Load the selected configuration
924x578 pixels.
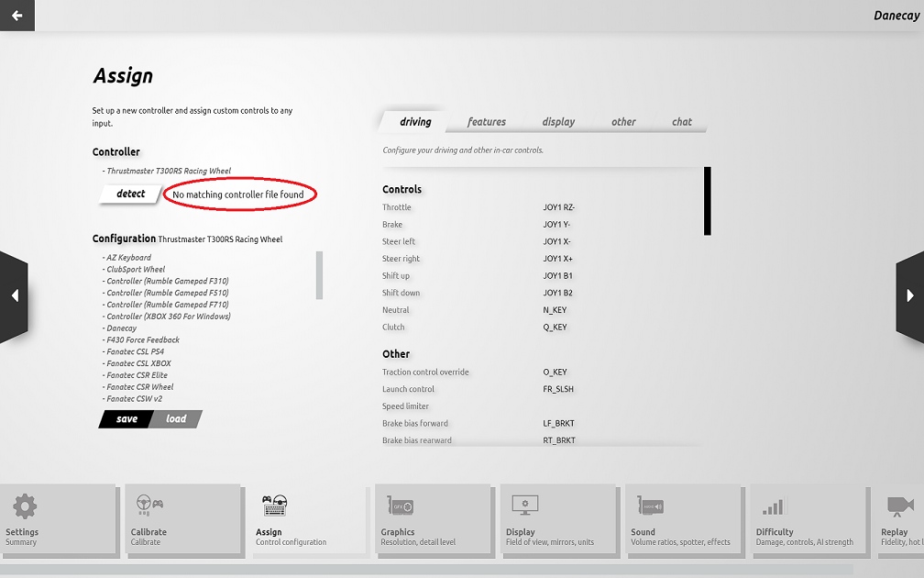pos(176,419)
